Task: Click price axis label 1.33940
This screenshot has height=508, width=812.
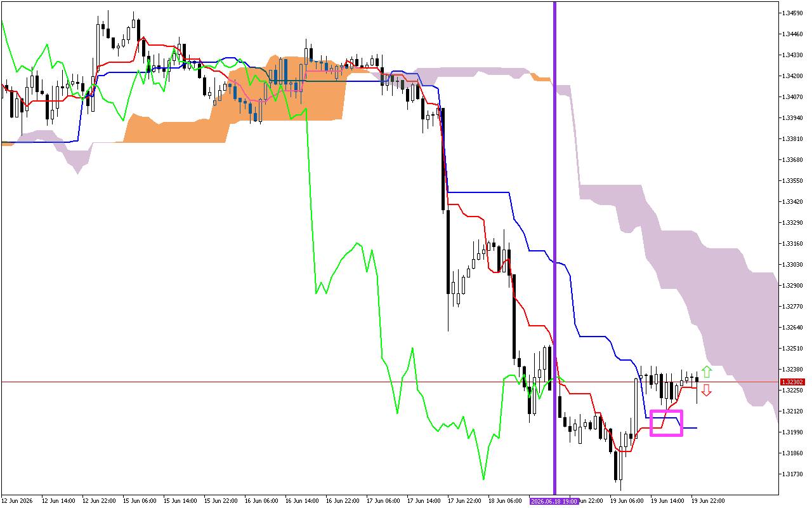Action: (793, 117)
